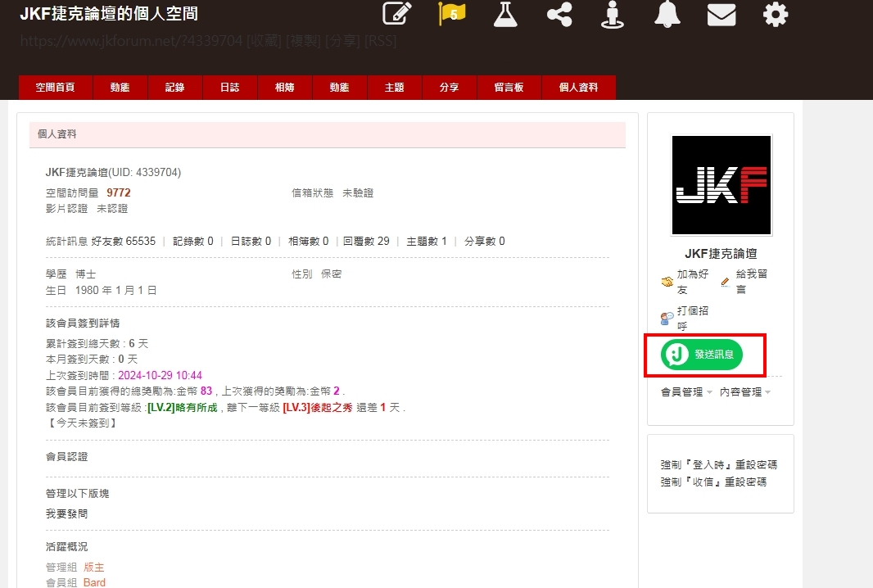Open the messages envelope icon
The image size is (873, 588).
pyautogui.click(x=721, y=15)
